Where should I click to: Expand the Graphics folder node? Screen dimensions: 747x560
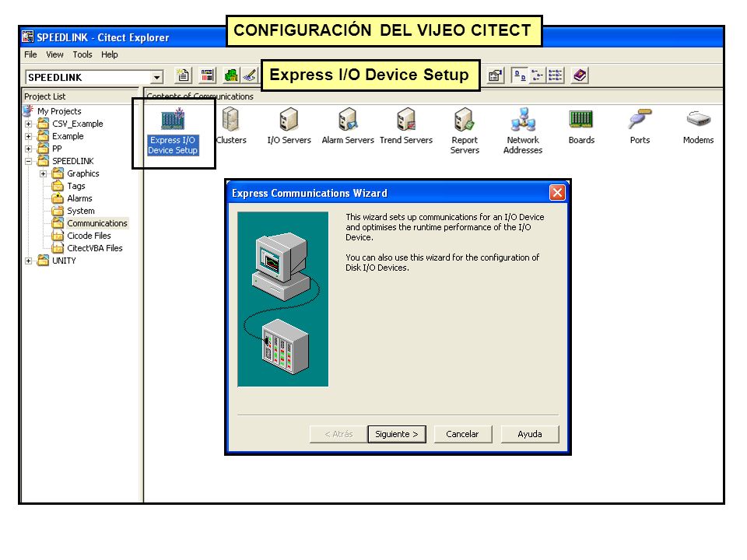point(44,173)
